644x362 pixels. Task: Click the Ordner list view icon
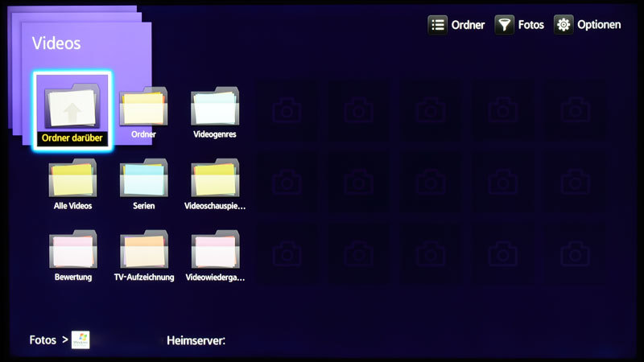coord(437,25)
